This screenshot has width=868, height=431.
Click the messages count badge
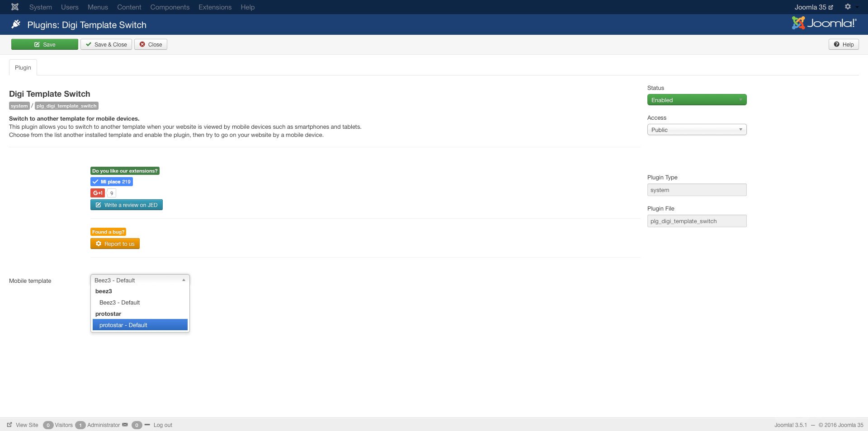[137, 425]
